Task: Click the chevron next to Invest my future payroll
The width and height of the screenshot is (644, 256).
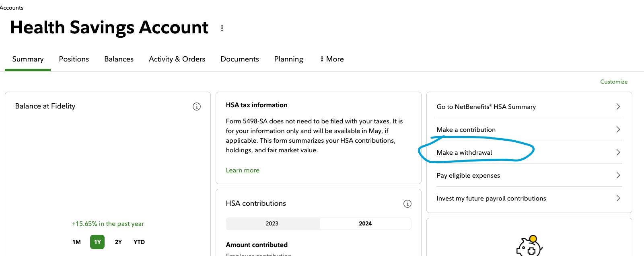Action: pyautogui.click(x=618, y=198)
